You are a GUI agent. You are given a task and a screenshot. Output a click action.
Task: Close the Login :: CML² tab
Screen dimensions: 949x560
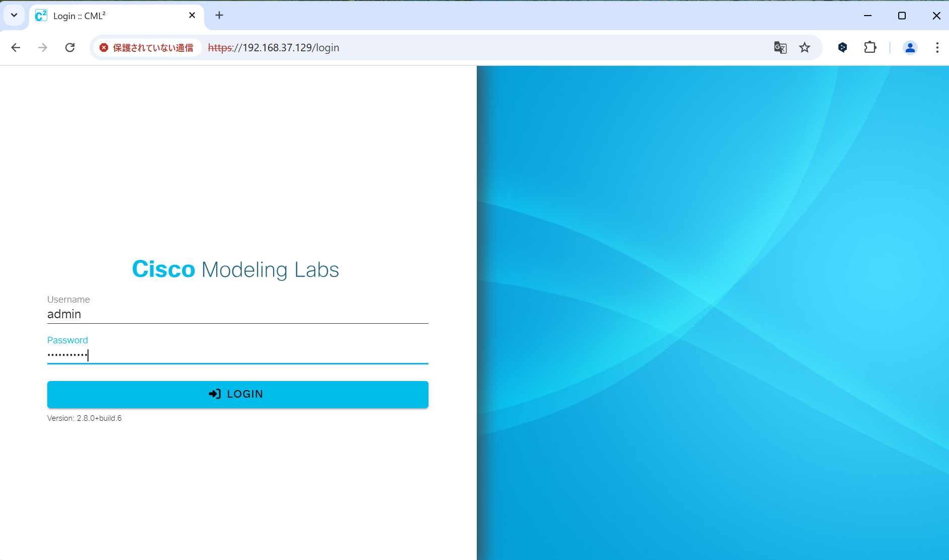[x=192, y=16]
